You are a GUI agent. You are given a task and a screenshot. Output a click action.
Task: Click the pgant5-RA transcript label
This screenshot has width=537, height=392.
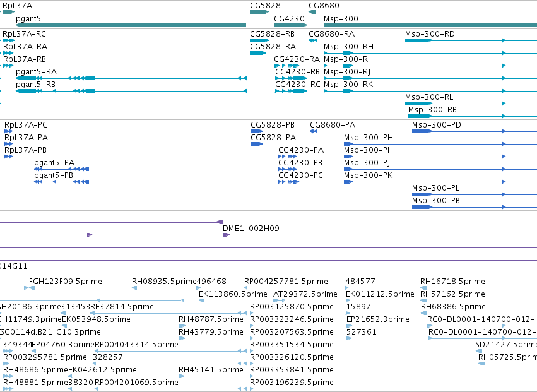37,72
